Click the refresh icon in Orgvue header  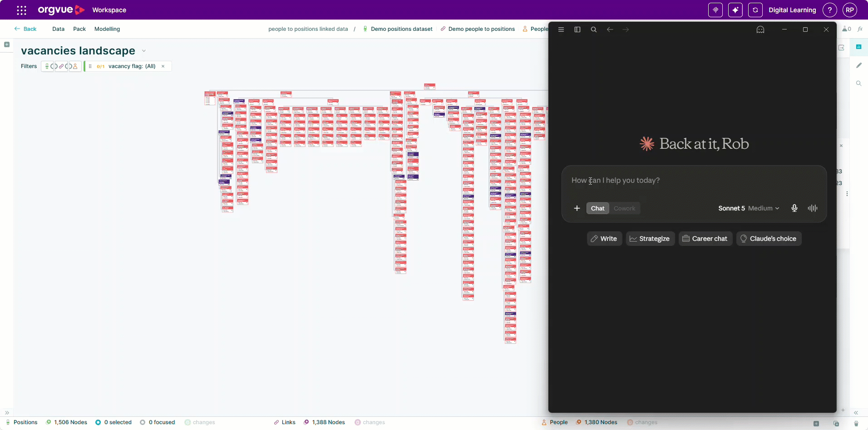coord(755,10)
